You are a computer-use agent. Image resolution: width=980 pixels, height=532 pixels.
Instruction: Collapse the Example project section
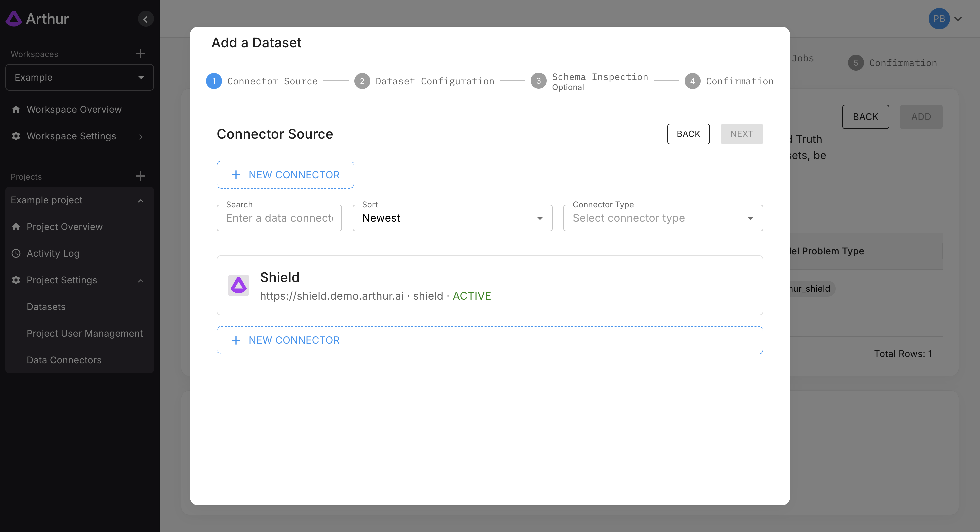click(x=140, y=201)
